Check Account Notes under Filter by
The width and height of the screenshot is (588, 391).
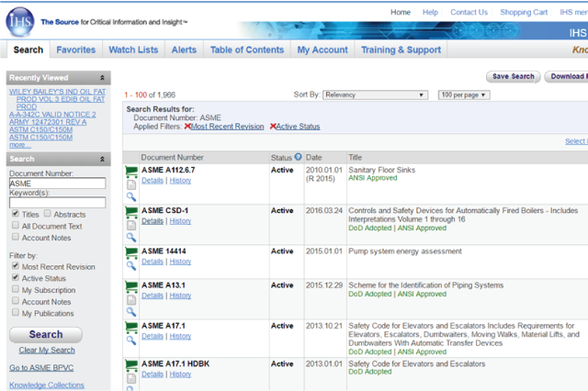click(x=16, y=300)
